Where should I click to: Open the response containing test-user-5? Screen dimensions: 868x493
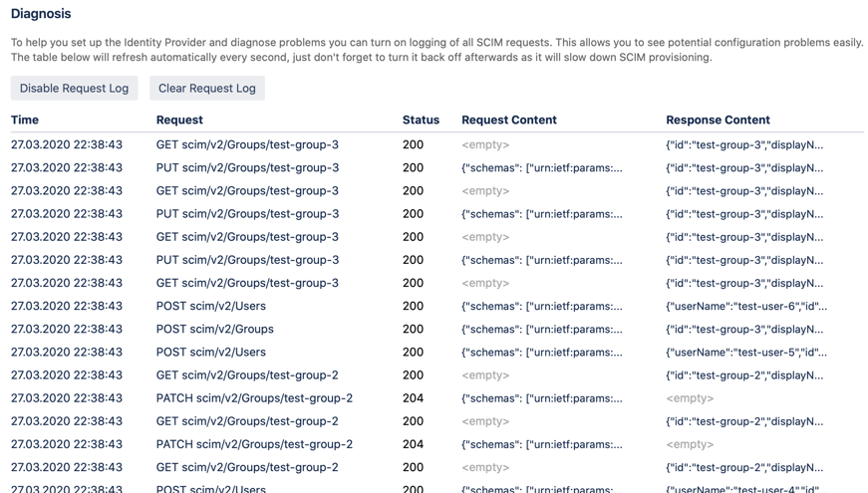(745, 352)
